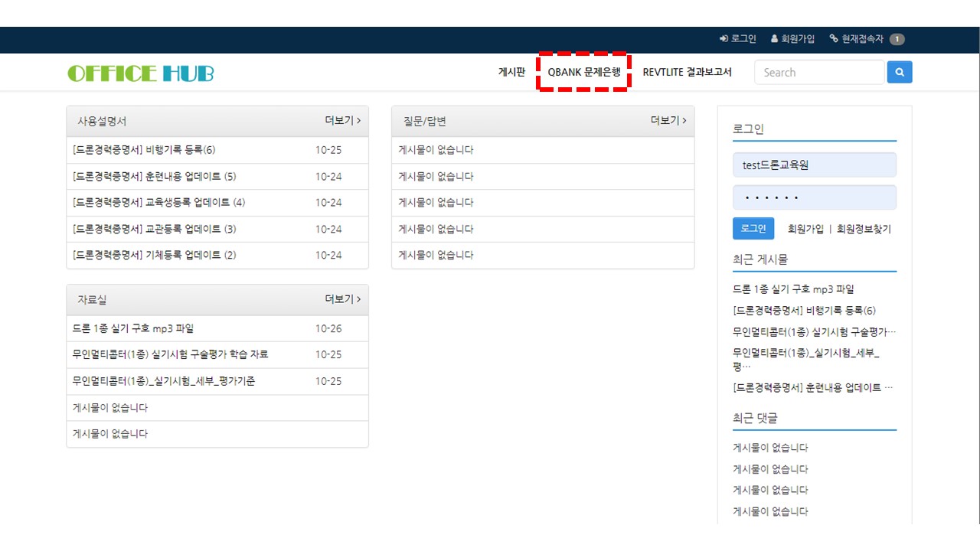
Task: Open REVTLITE 결과보고서 menu
Action: [x=687, y=73]
